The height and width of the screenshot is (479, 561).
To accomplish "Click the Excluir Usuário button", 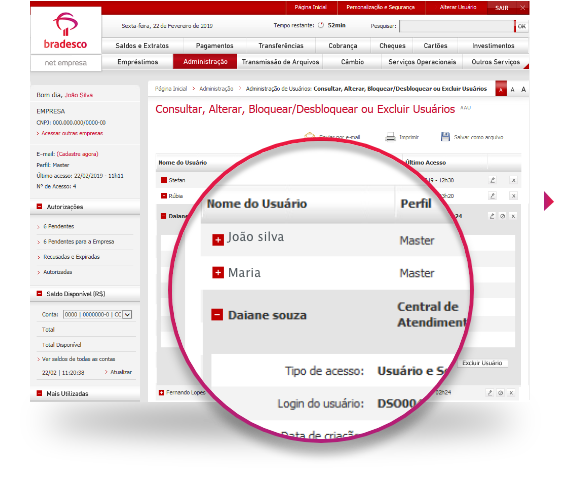I will click(x=482, y=363).
